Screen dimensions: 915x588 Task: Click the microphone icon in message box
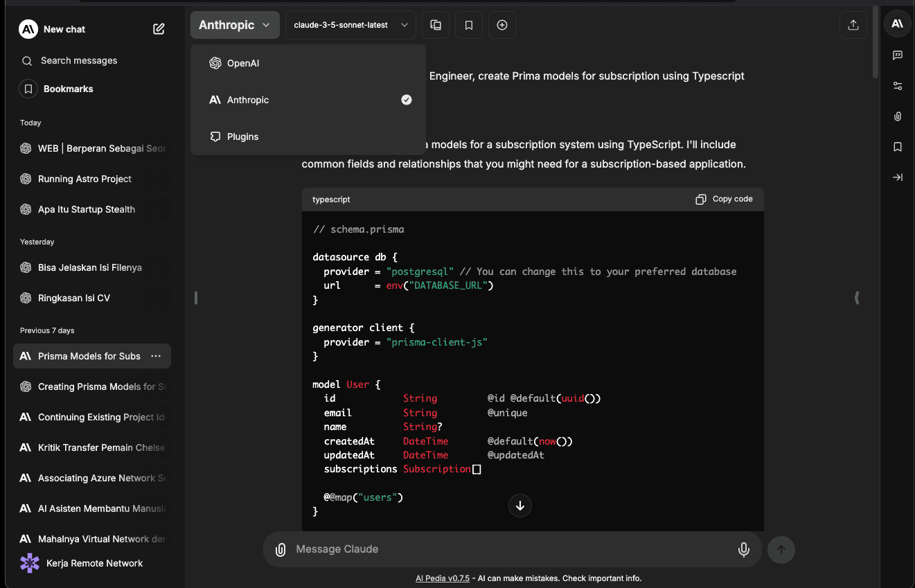tap(743, 550)
